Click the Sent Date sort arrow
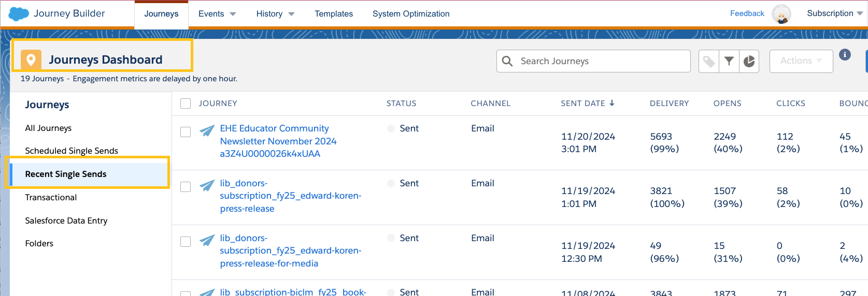Viewport: 868px width, 296px height. point(612,103)
